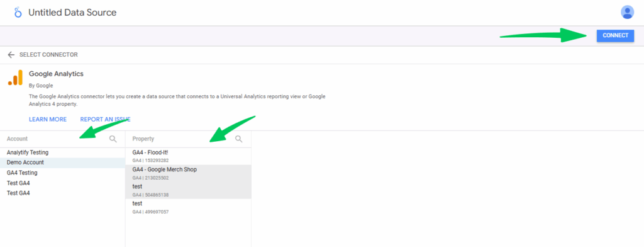Image resolution: width=644 pixels, height=247 pixels.
Task: Select the first Test GA4 account
Action: pos(62,183)
